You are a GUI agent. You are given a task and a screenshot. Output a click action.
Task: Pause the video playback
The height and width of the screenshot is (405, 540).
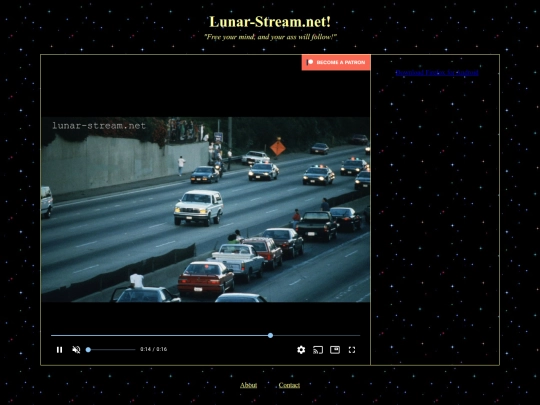59,350
